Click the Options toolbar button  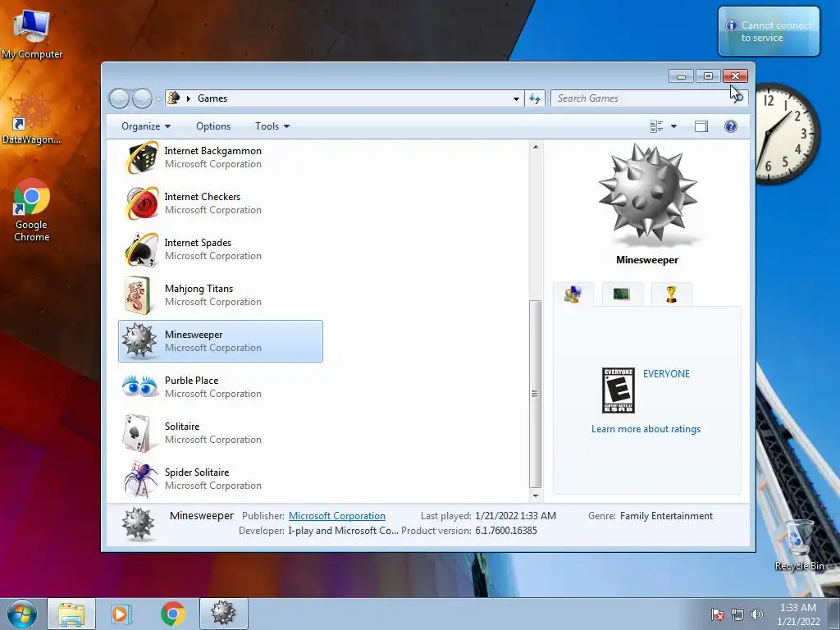coord(213,126)
